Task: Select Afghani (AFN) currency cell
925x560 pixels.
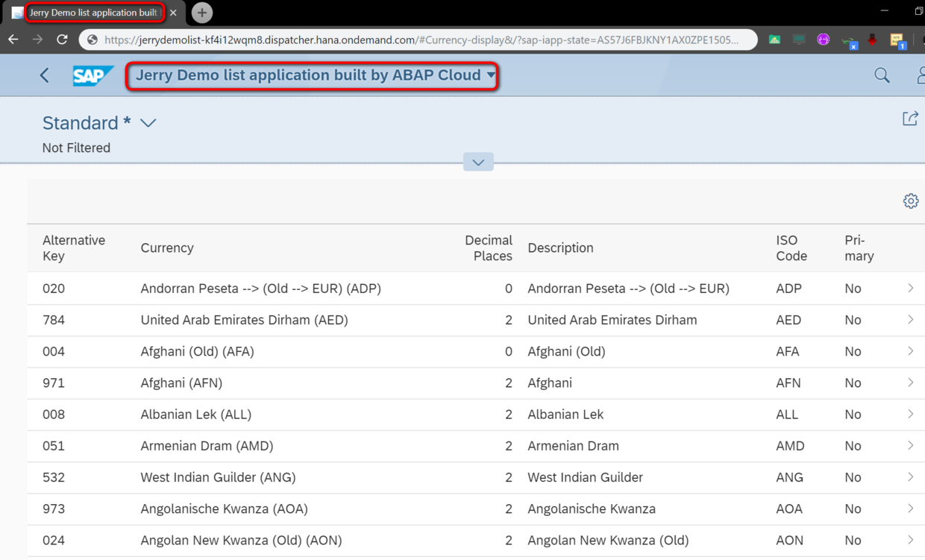Action: pos(181,383)
